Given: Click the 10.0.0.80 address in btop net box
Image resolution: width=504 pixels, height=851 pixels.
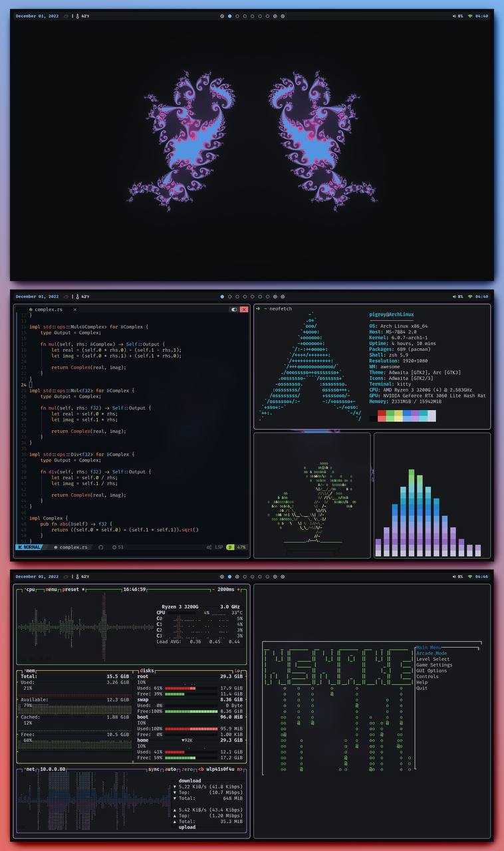Looking at the screenshot, I should (53, 769).
